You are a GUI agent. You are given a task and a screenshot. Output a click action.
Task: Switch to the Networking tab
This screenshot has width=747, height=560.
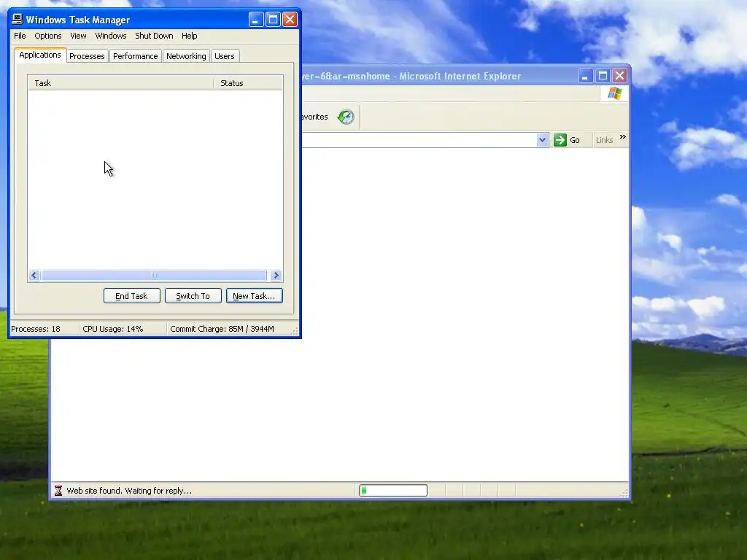click(186, 56)
